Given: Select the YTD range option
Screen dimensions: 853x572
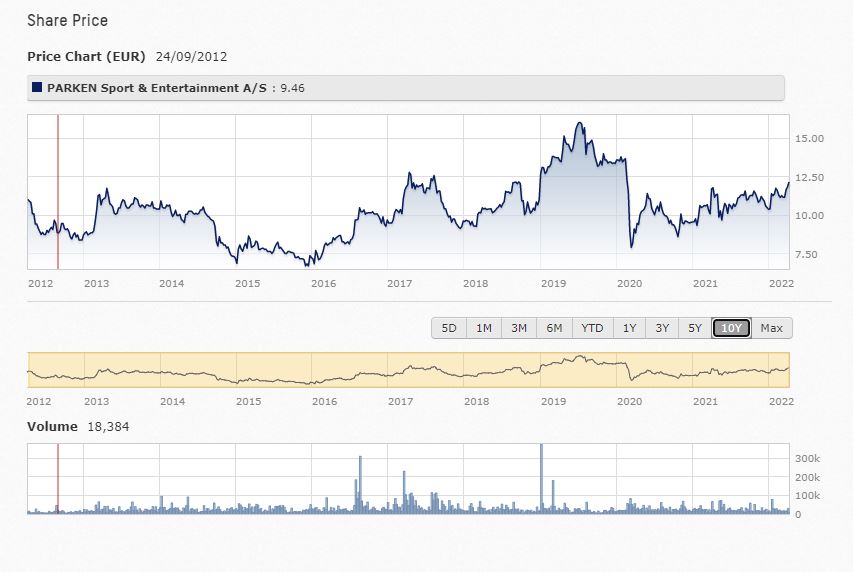Looking at the screenshot, I should click(x=592, y=328).
